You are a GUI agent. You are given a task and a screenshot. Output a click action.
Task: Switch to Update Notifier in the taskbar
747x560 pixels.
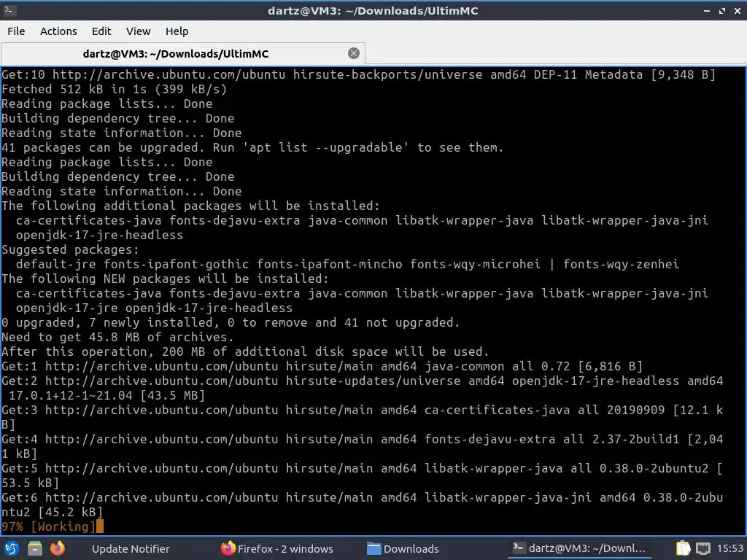pyautogui.click(x=131, y=548)
